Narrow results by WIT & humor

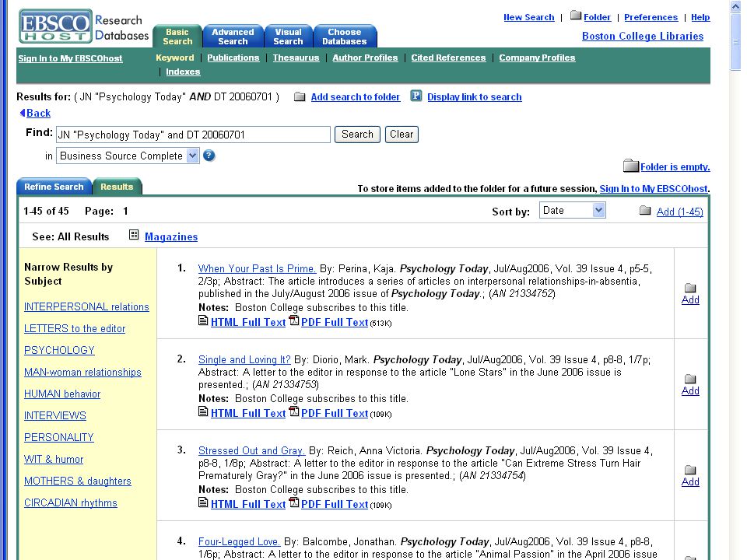pos(54,459)
